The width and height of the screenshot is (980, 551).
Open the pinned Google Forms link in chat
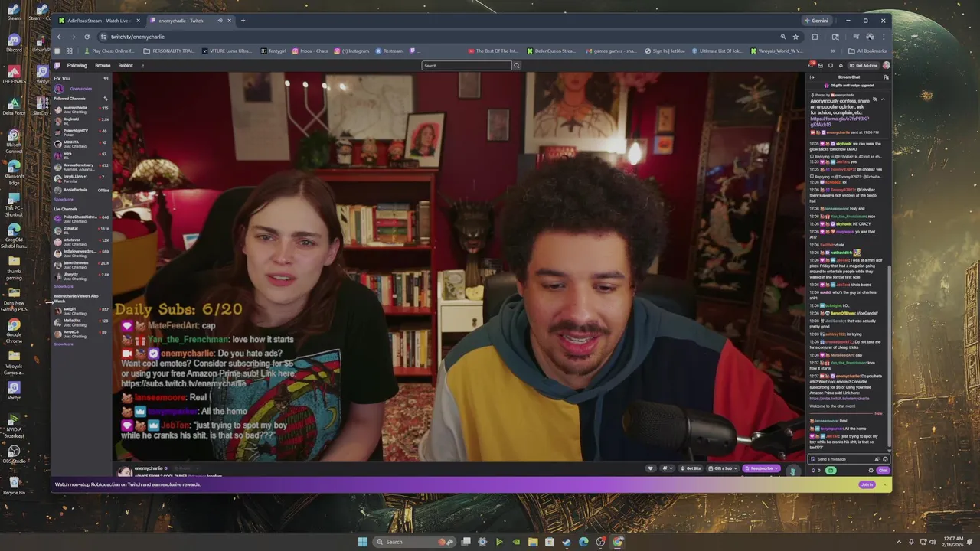tap(840, 122)
